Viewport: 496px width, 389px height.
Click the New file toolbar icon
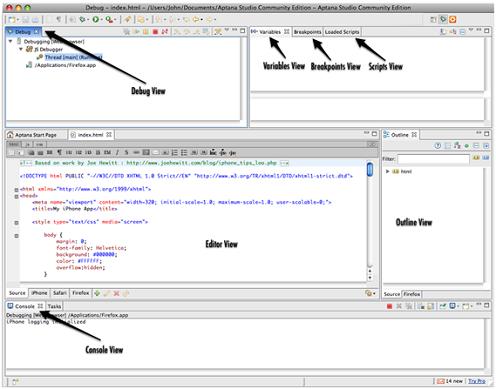(x=12, y=20)
